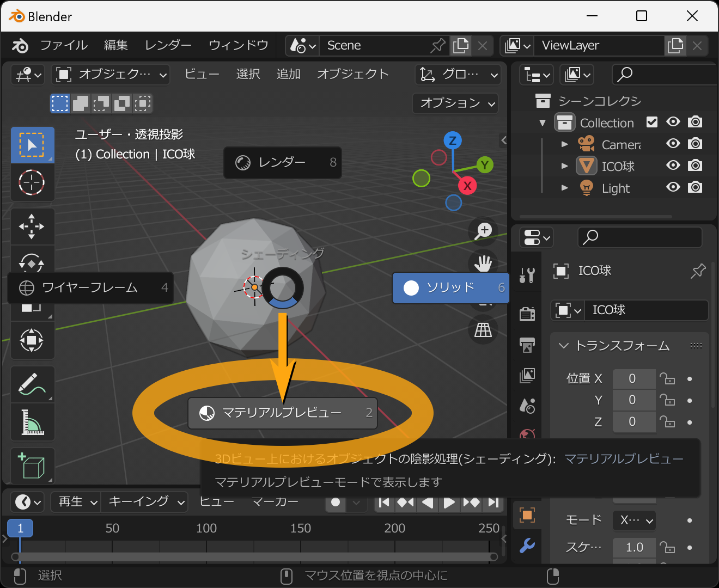Click the red X axis gizmo

click(467, 186)
